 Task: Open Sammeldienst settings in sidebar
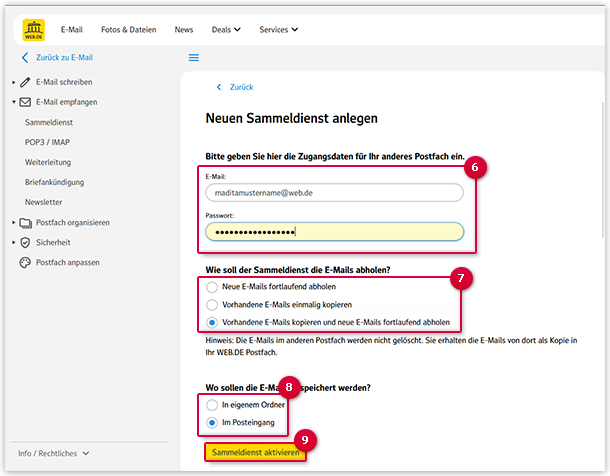[49, 122]
